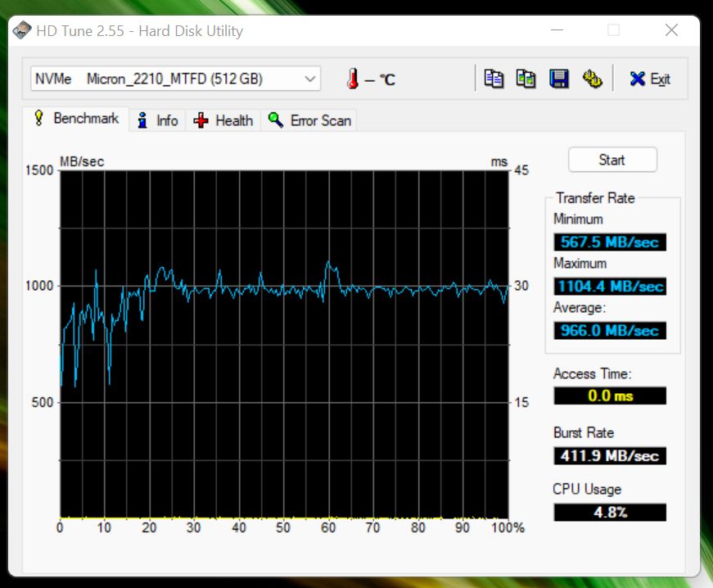The height and width of the screenshot is (588, 713).
Task: Click the 0.0 ms access time value
Action: [610, 396]
